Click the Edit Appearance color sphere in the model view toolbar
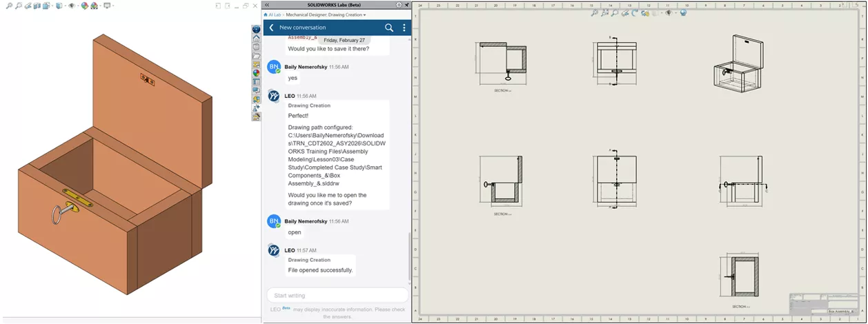The width and height of the screenshot is (868, 324). tap(84, 6)
